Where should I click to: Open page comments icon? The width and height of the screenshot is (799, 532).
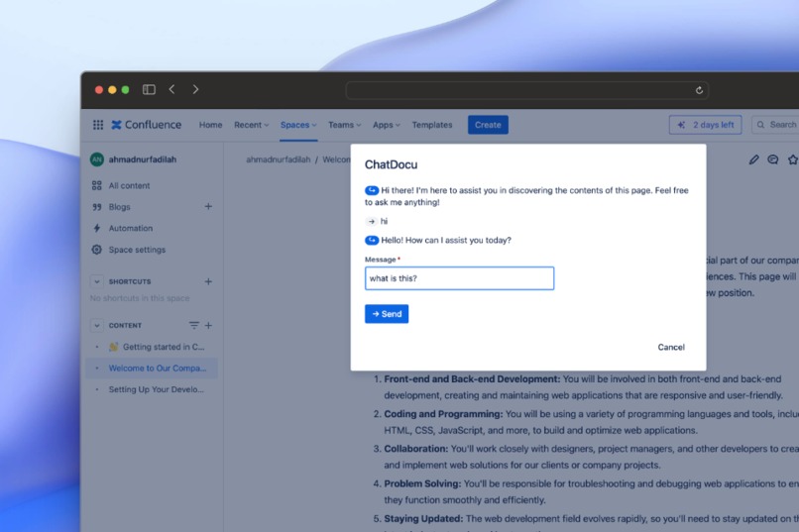[773, 160]
